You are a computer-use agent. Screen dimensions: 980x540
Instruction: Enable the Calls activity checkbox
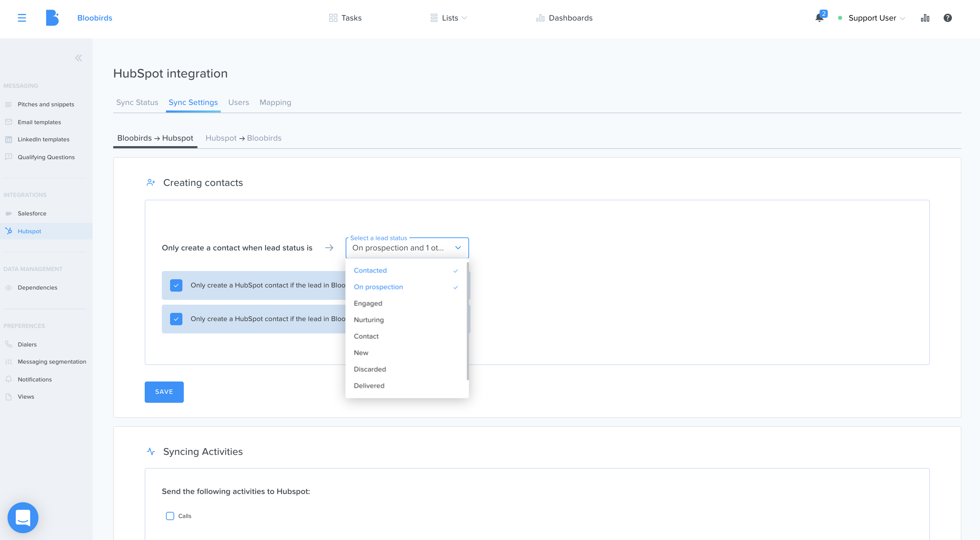tap(170, 516)
